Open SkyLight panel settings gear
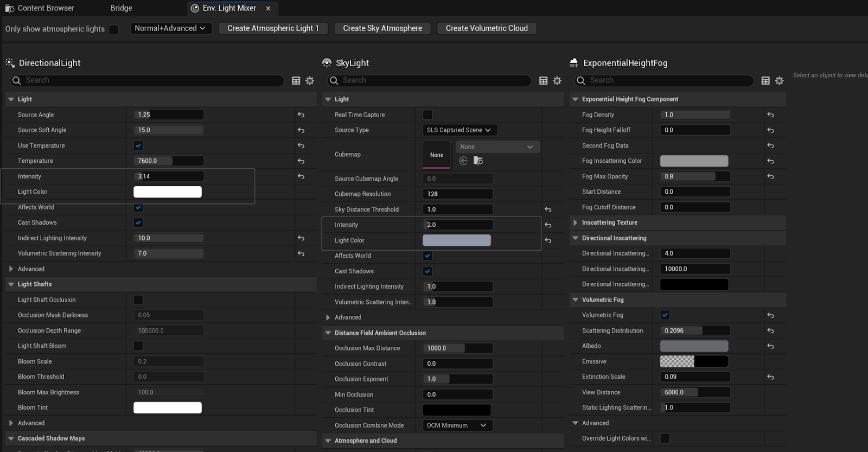This screenshot has width=868, height=452. tap(557, 80)
